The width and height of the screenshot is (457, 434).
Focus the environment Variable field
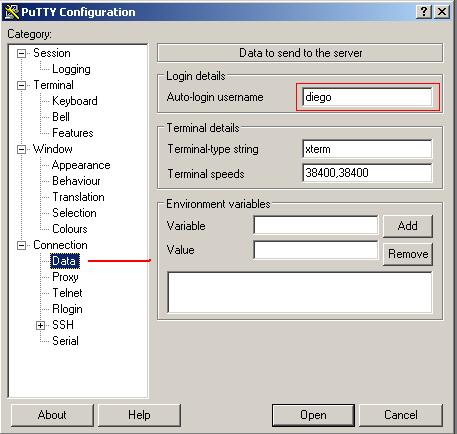click(316, 225)
